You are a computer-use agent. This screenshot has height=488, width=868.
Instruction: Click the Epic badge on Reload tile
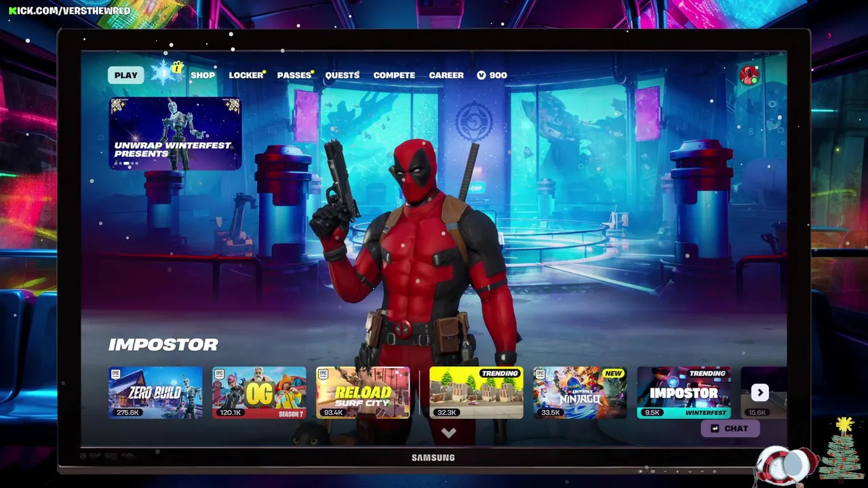click(x=323, y=373)
